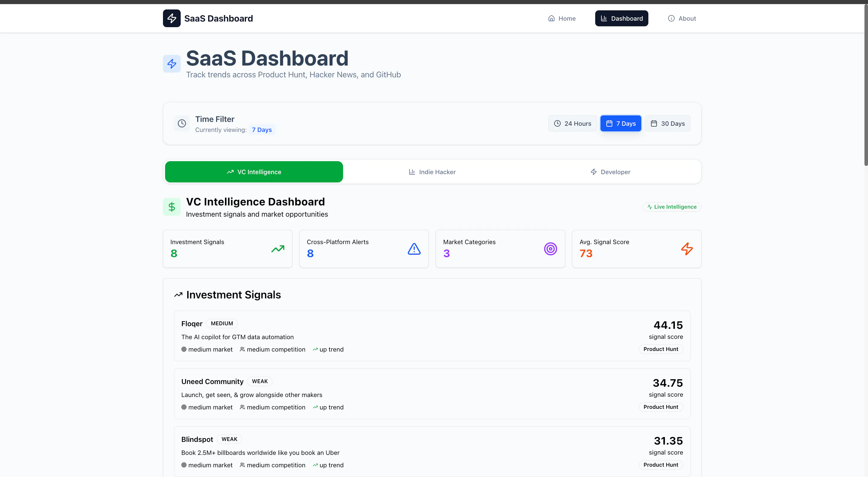The height and width of the screenshot is (477, 868).
Task: Click trend icon beside Investment Signals heading
Action: 178,295
